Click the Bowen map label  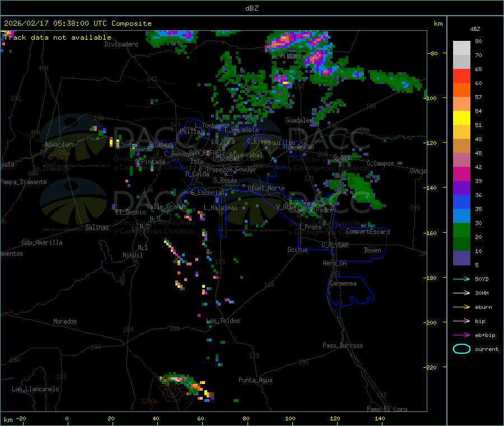372,250
